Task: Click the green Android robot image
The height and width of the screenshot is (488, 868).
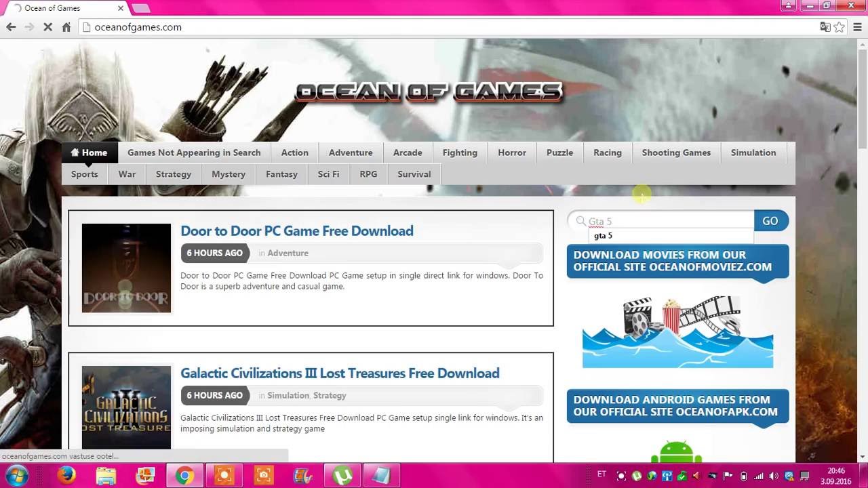Action: pos(676,451)
